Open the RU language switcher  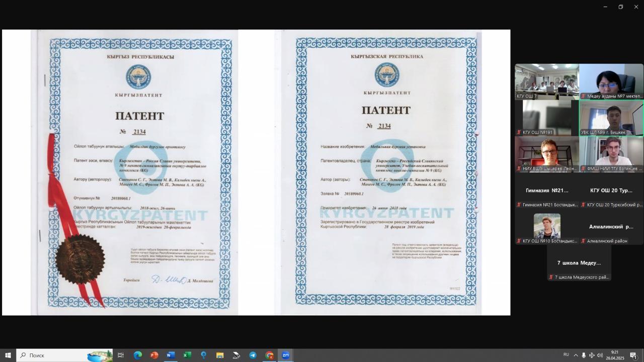click(566, 354)
